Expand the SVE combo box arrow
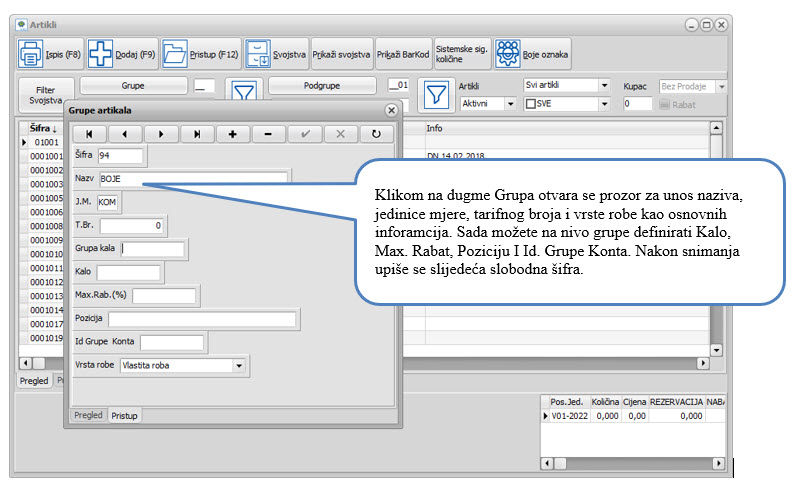The image size is (800, 489). 604,104
